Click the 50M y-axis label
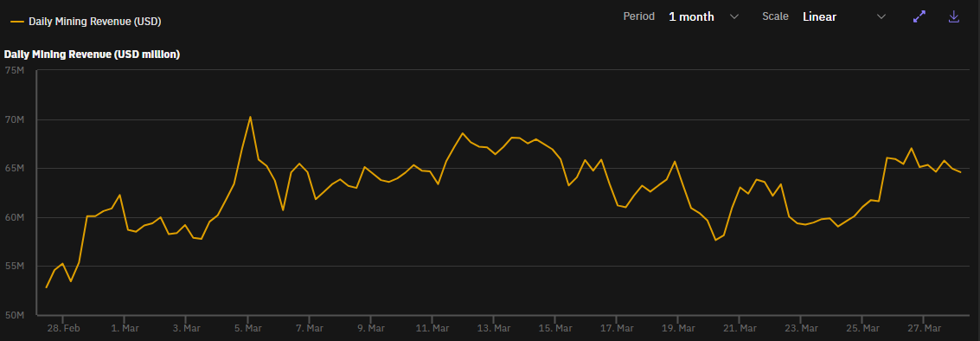980x341 pixels. click(14, 315)
